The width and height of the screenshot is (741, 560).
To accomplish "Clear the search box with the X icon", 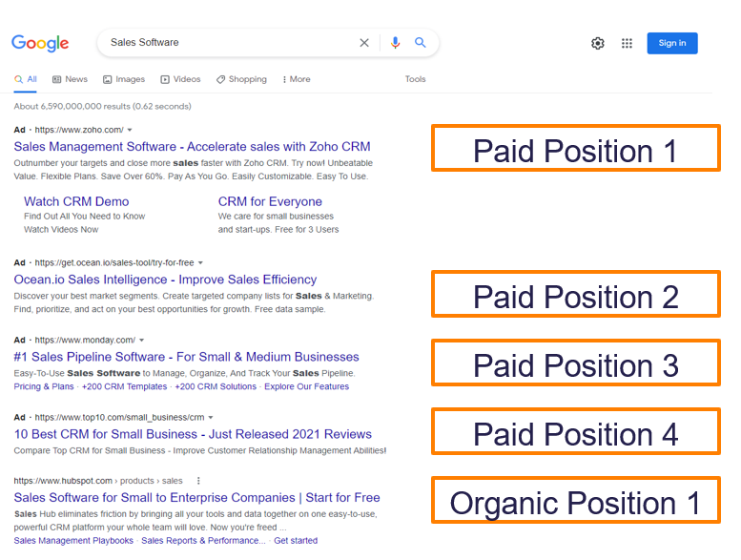I will click(364, 43).
